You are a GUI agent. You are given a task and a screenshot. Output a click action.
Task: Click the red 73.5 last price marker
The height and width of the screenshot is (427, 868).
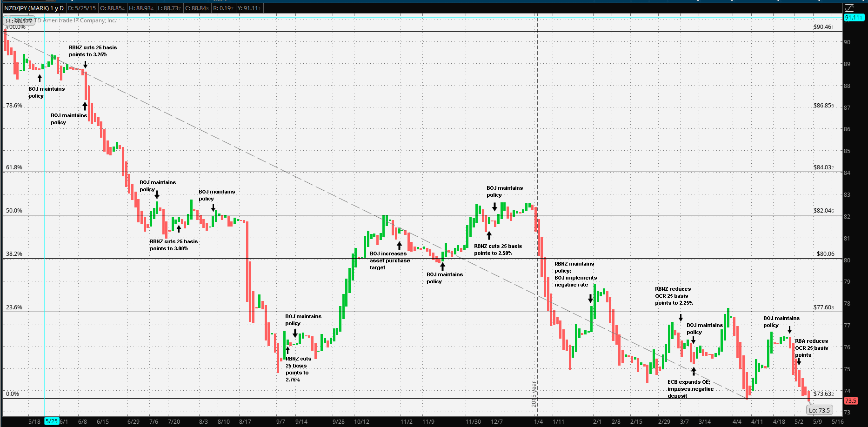851,400
